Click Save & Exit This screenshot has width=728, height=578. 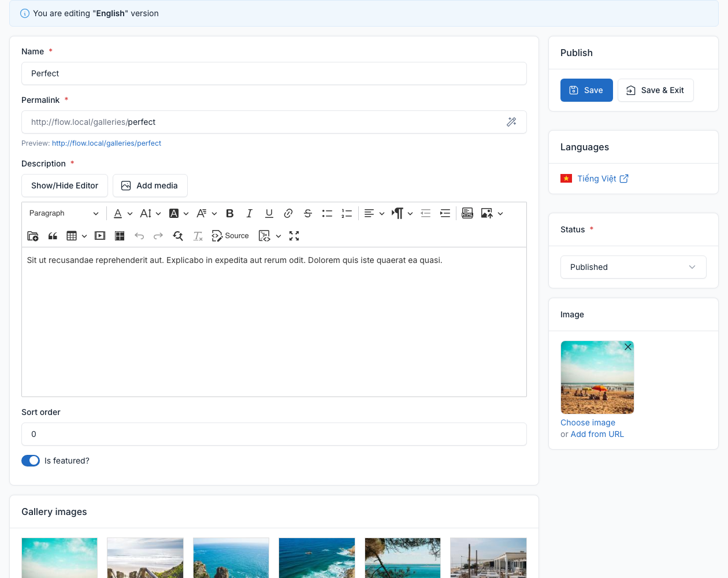pos(656,90)
